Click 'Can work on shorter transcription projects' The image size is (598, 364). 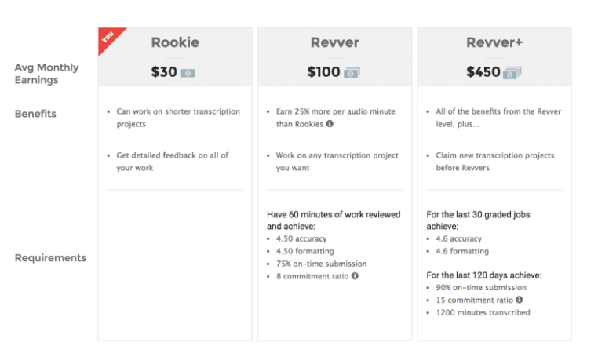[x=178, y=118]
